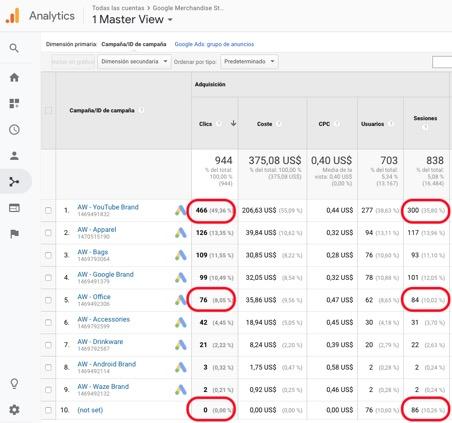Click sort arrow in Clics column

coord(233,123)
